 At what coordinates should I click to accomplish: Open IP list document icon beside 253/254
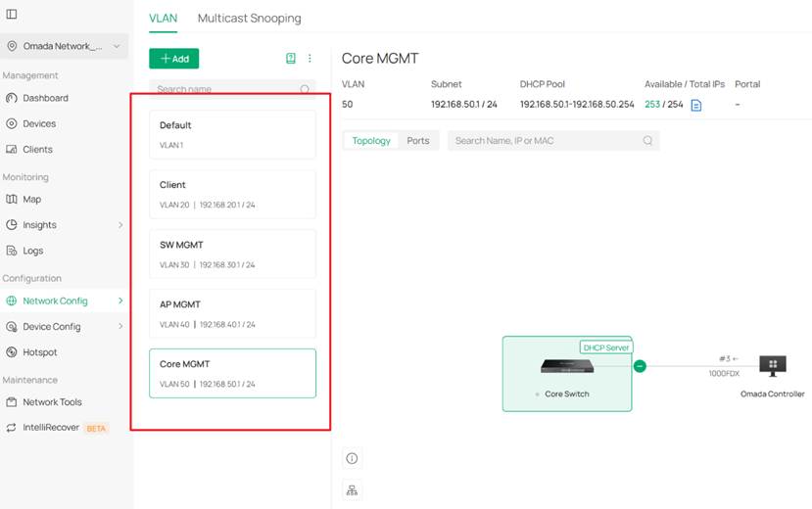point(696,105)
